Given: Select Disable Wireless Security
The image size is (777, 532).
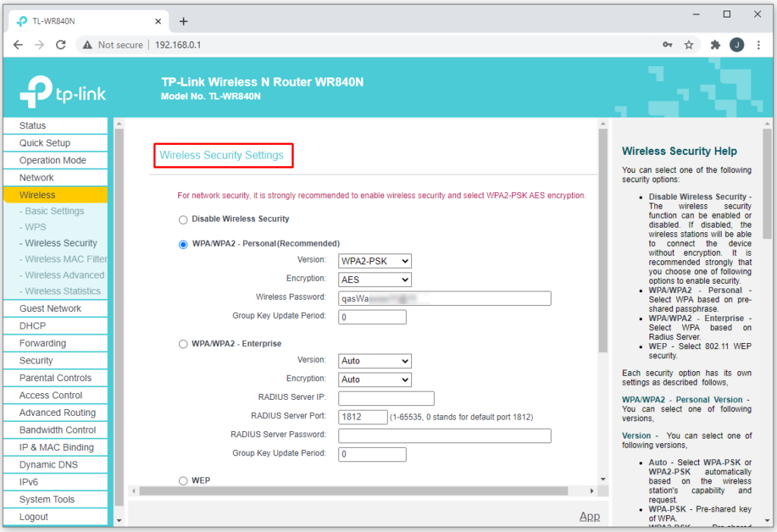Looking at the screenshot, I should 182,219.
